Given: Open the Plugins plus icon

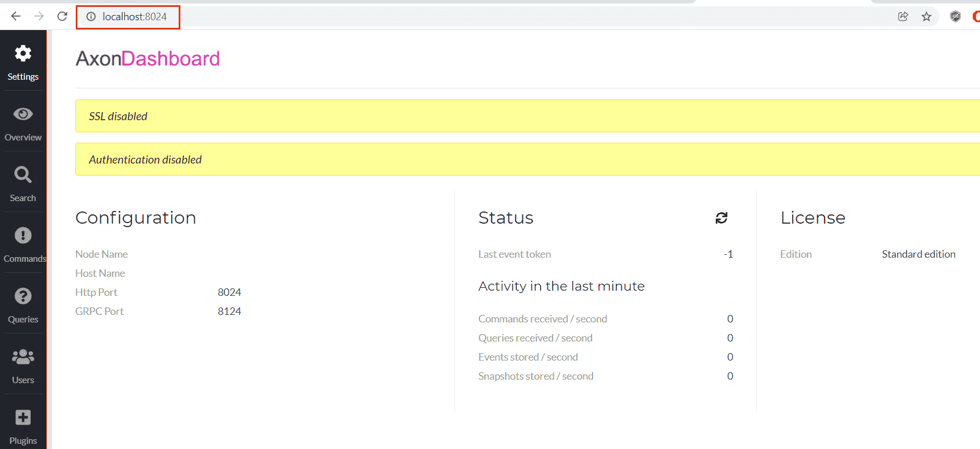Looking at the screenshot, I should [x=23, y=417].
